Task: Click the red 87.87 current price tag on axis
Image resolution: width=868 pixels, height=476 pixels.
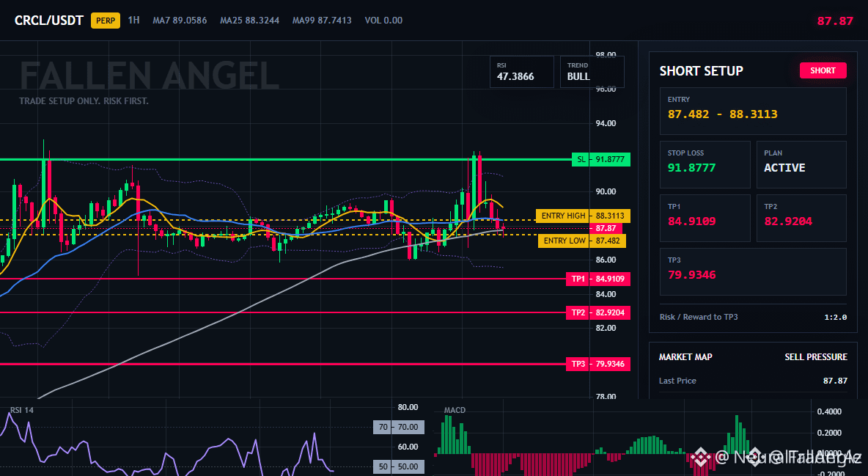Action: 606,228
